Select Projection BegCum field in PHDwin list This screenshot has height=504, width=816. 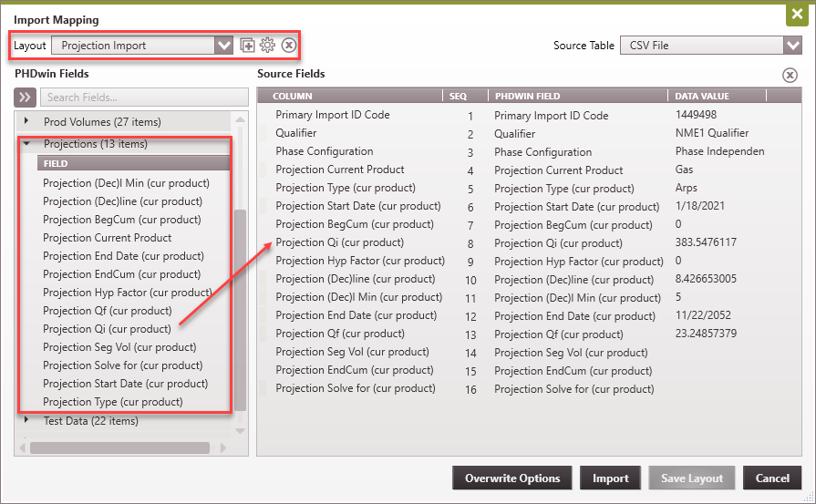[x=122, y=220]
